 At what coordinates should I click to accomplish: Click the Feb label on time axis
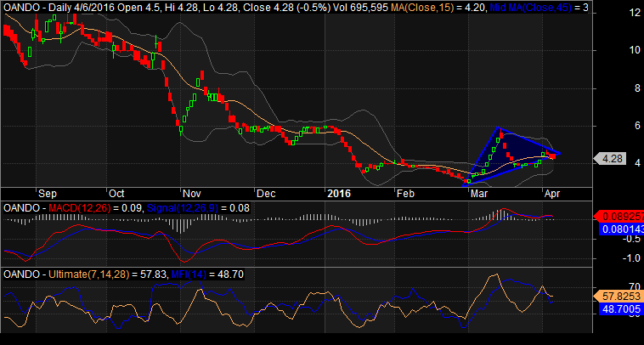406,194
